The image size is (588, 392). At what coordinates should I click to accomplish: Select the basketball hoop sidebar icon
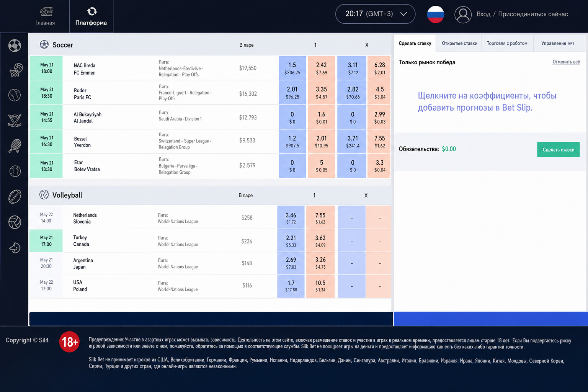(15, 70)
